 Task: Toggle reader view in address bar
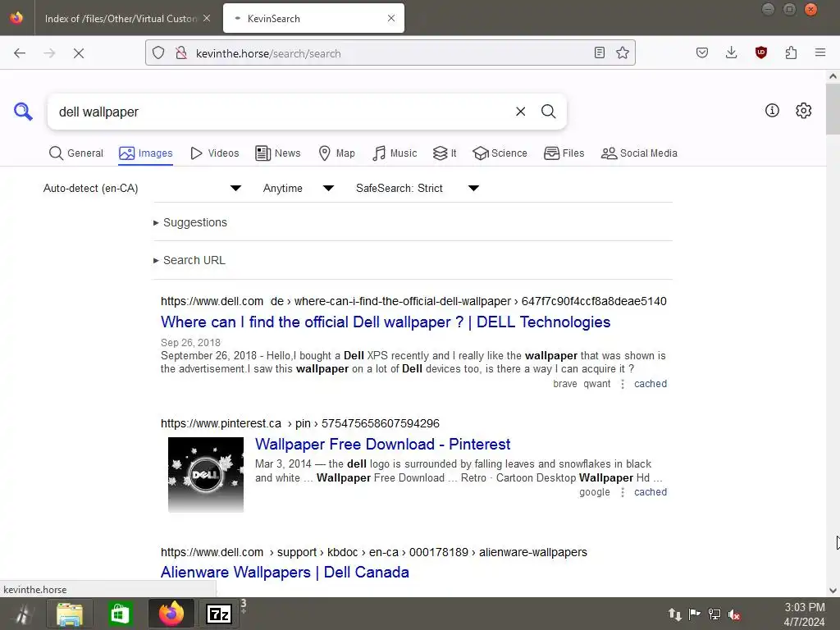600,52
